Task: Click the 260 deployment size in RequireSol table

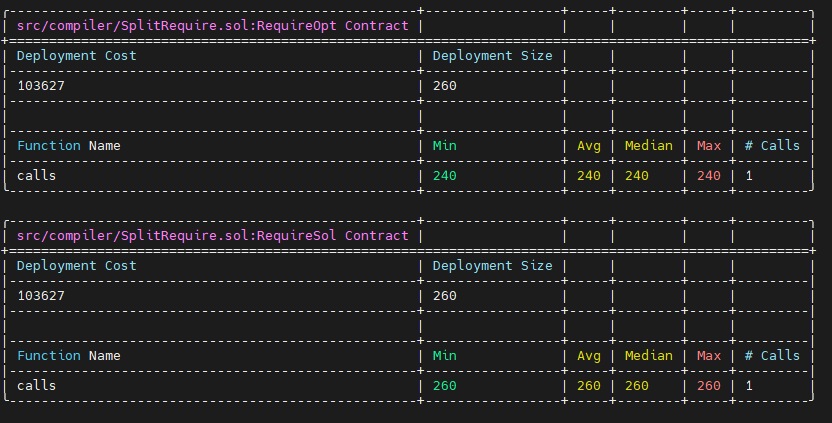Action: [445, 296]
